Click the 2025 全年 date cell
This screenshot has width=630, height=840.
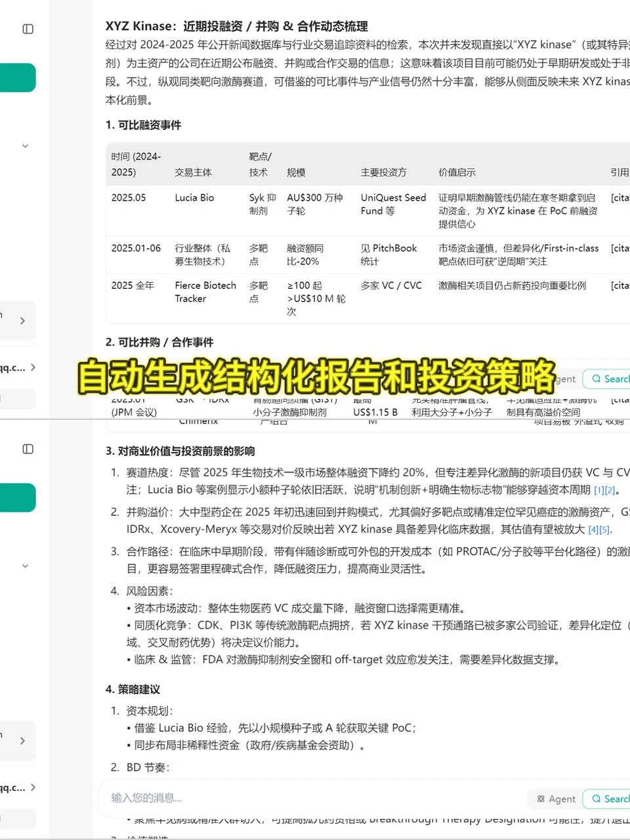[133, 285]
